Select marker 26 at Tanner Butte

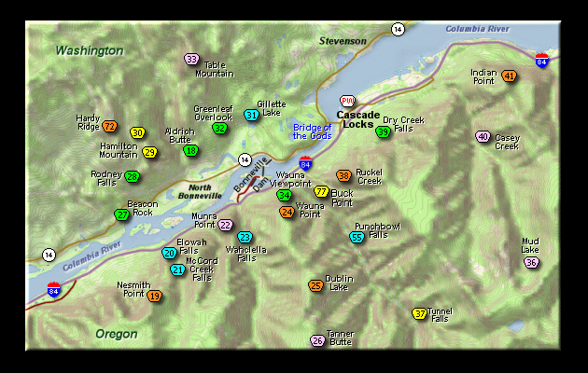tap(317, 340)
